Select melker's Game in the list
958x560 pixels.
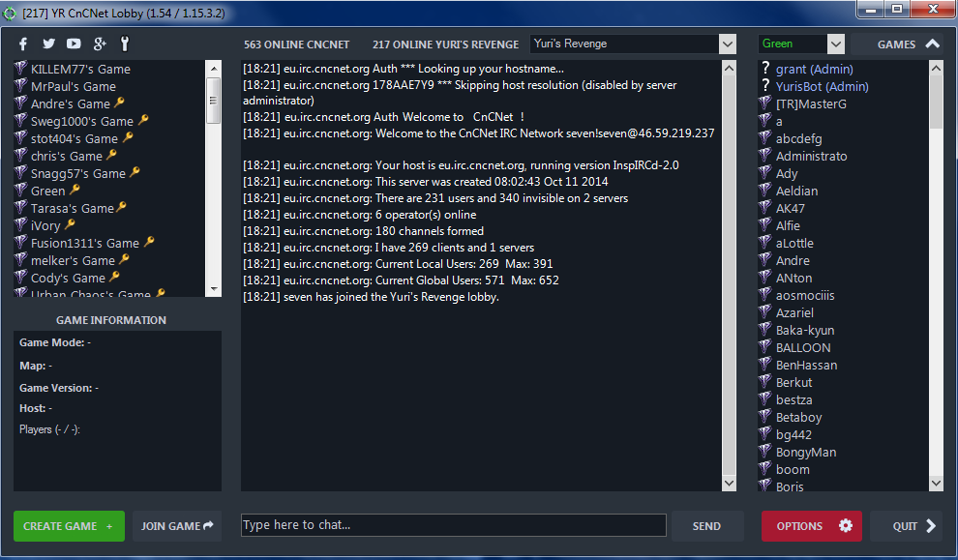point(110,260)
